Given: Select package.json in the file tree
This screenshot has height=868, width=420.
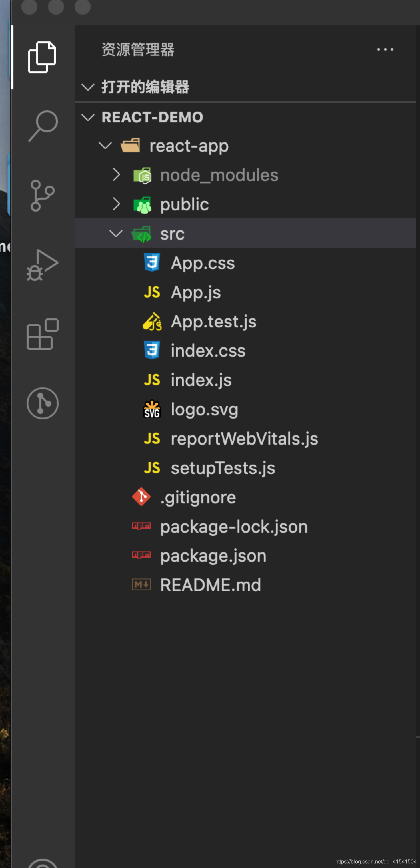Looking at the screenshot, I should click(213, 556).
